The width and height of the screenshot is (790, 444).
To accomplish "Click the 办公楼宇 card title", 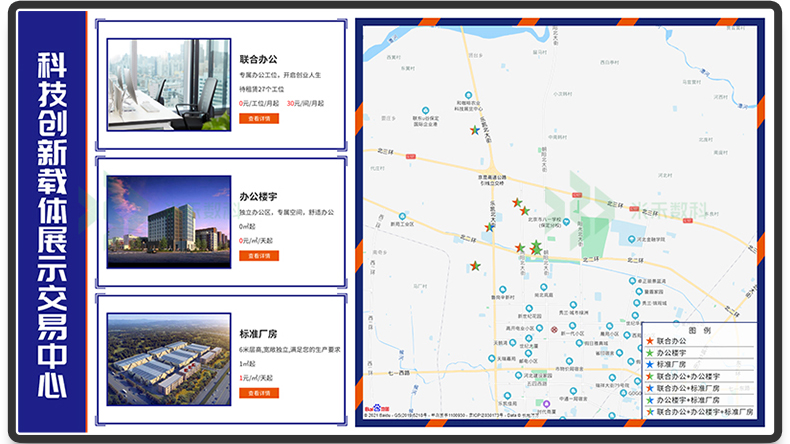I will point(258,197).
